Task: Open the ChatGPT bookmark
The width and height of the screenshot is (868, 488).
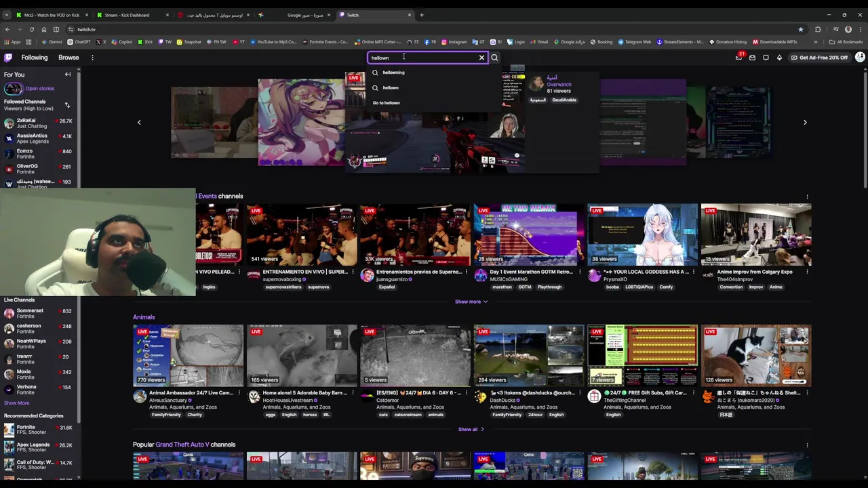Action: pyautogui.click(x=79, y=42)
